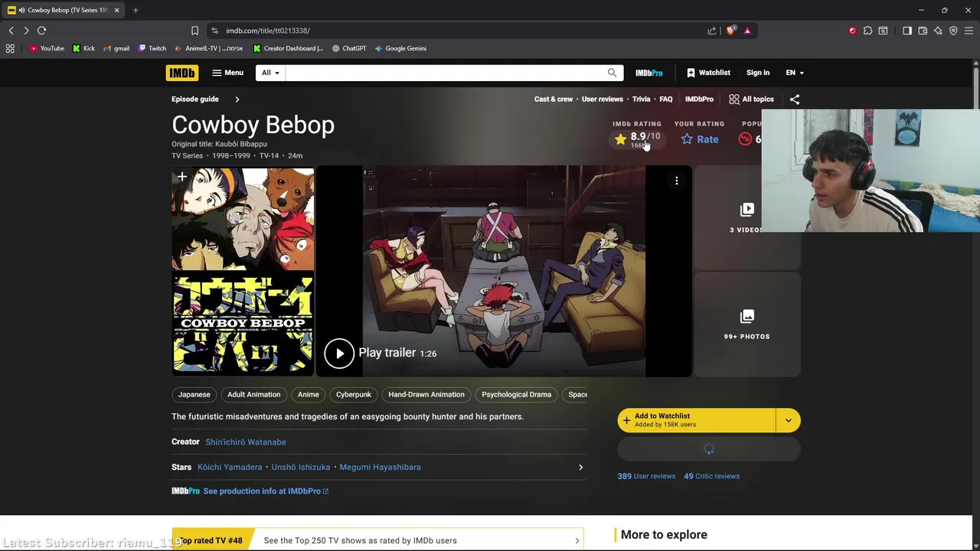Open the ChatGPT bookmark

(x=349, y=48)
